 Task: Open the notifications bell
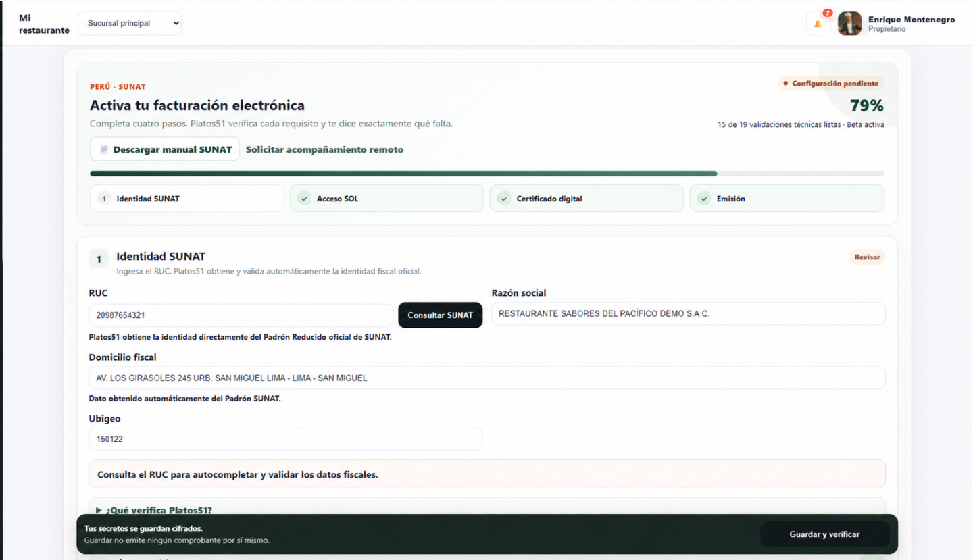(818, 24)
